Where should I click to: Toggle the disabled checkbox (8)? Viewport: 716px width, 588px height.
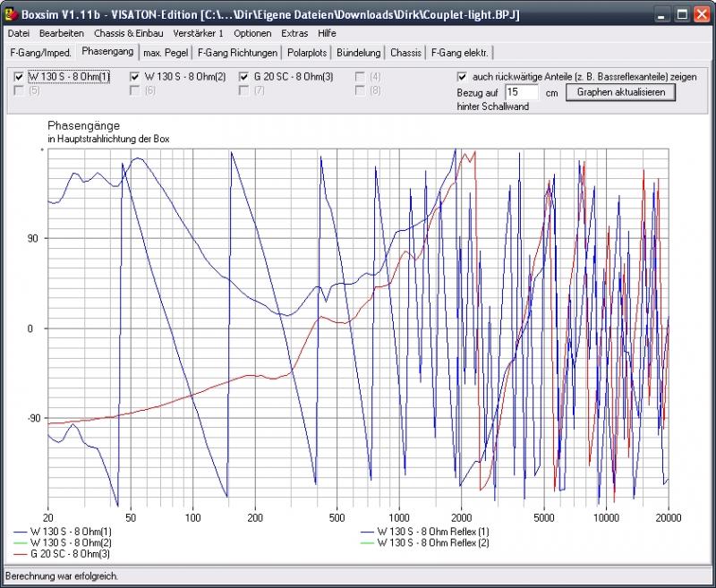click(360, 91)
